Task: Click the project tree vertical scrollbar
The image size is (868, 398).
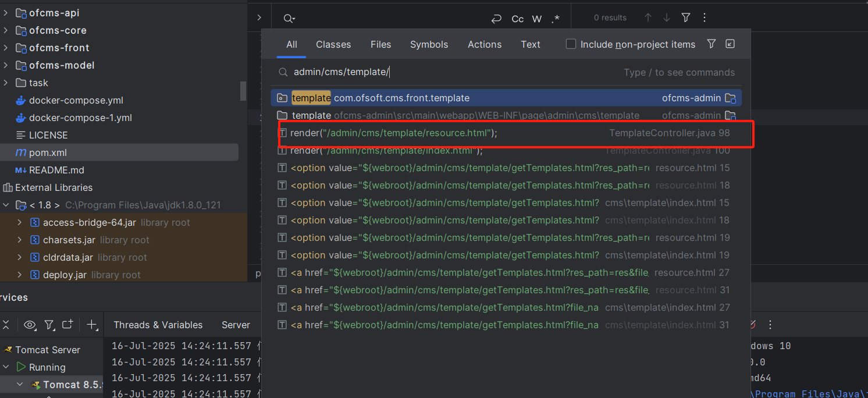Action: [243, 91]
